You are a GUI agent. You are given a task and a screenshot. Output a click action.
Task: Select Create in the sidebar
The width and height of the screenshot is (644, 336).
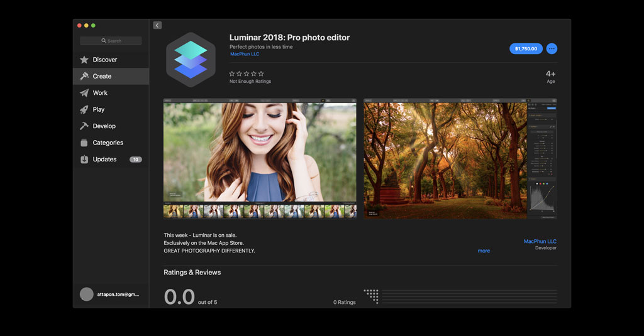111,77
